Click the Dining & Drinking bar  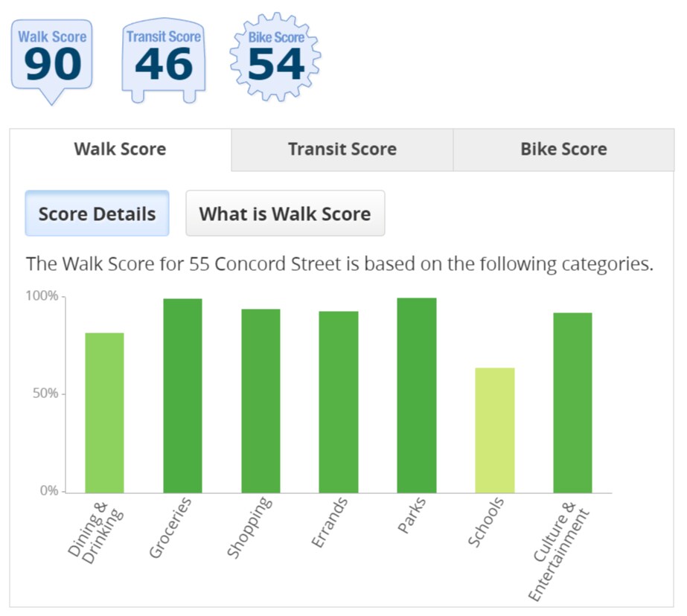point(104,413)
